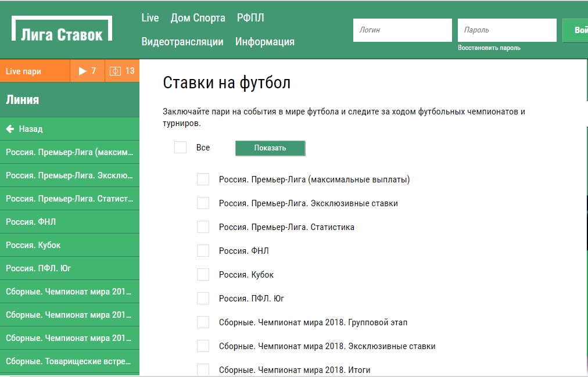Screen dimensions: 588x377
Task: Open the РФПЛ section
Action: click(x=250, y=18)
